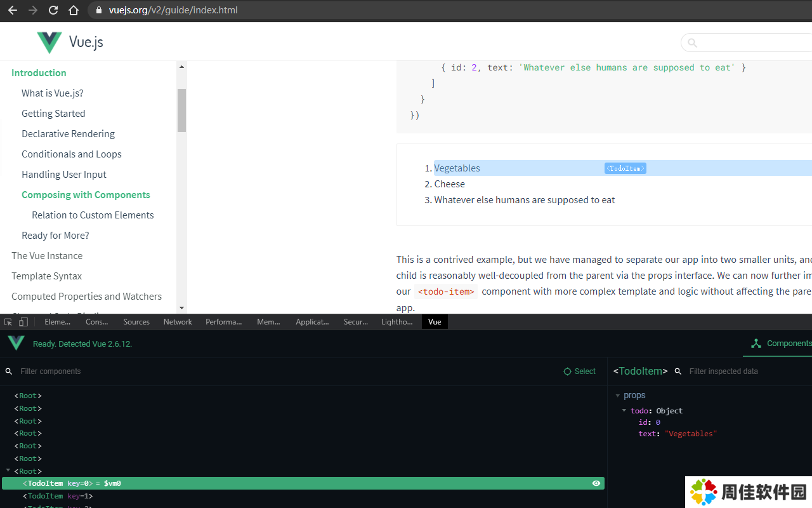Click the sidebar scrollbar down arrow
This screenshot has width=812, height=508.
[181, 308]
